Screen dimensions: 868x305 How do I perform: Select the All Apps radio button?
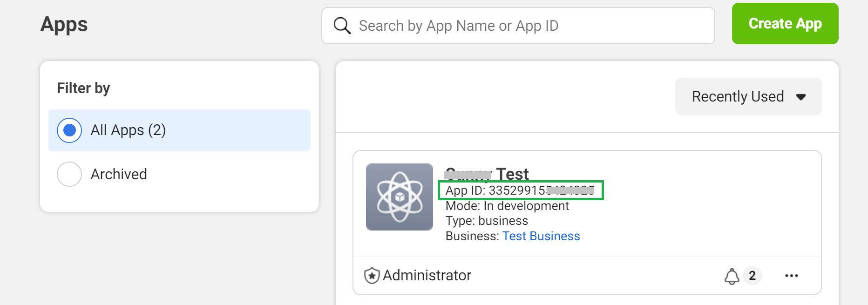click(x=69, y=130)
